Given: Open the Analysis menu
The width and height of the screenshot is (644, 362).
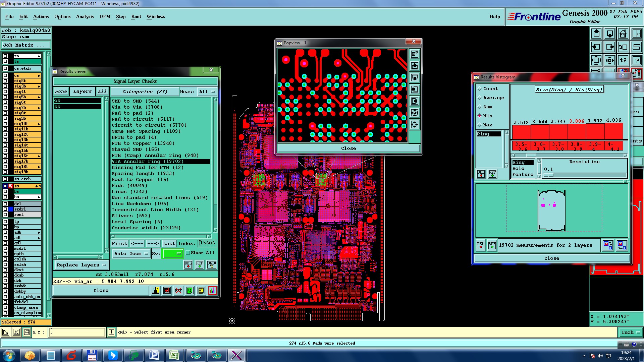Looking at the screenshot, I should click(x=85, y=16).
